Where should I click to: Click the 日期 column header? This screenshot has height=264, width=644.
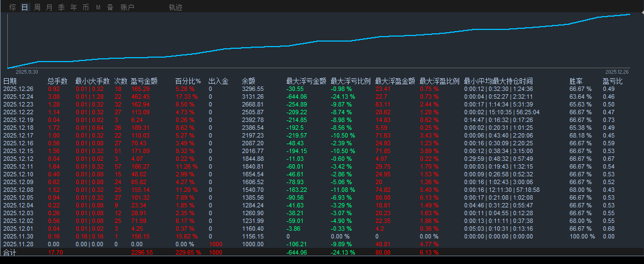[x=10, y=81]
